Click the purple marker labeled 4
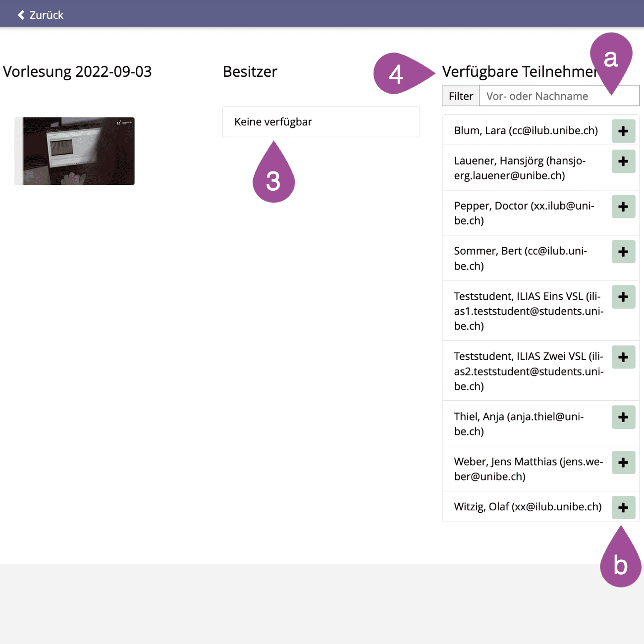 point(396,74)
